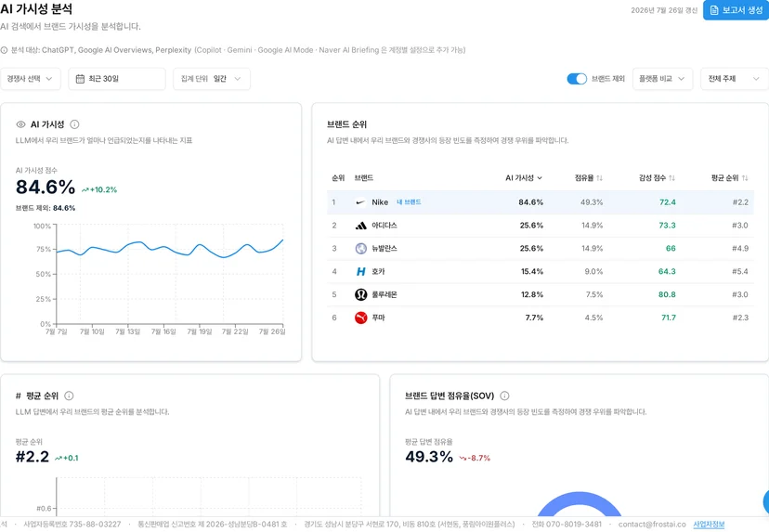Click the blue SOV donut chart arc
Screen dimensions: 769x532
click(x=580, y=504)
